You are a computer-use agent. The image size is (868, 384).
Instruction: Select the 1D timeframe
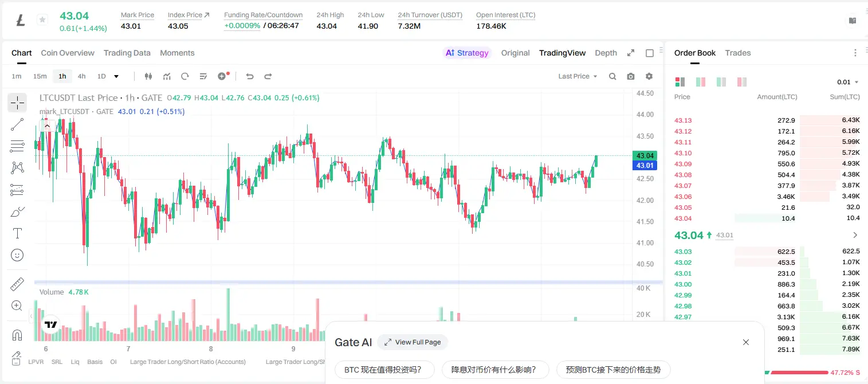pos(101,76)
